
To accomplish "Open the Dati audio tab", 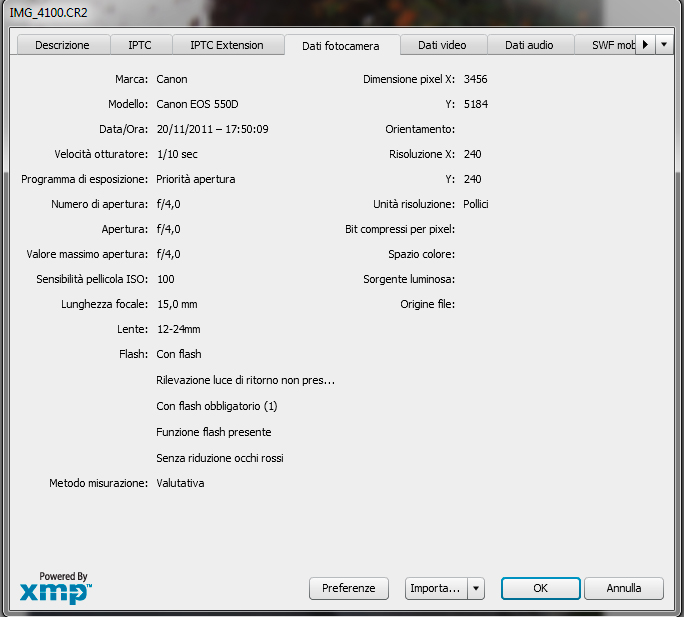I will click(530, 45).
